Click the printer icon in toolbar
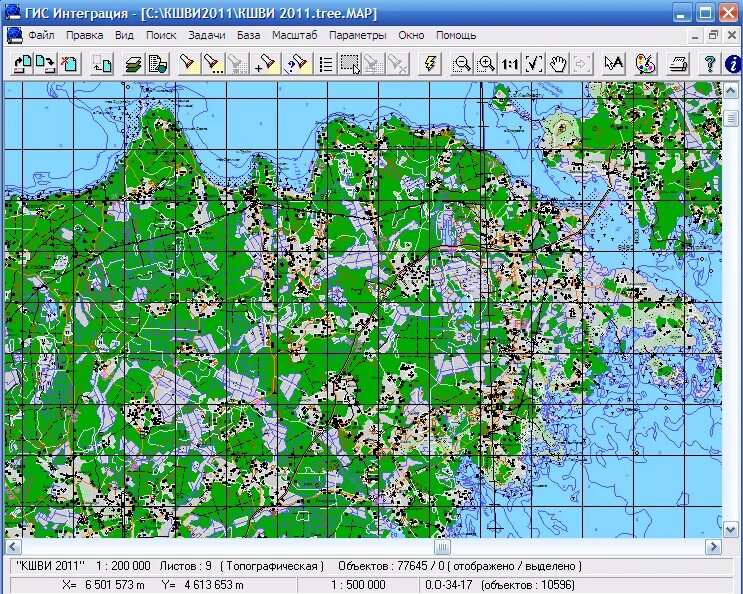Viewport: 743px width, 594px height. [677, 64]
